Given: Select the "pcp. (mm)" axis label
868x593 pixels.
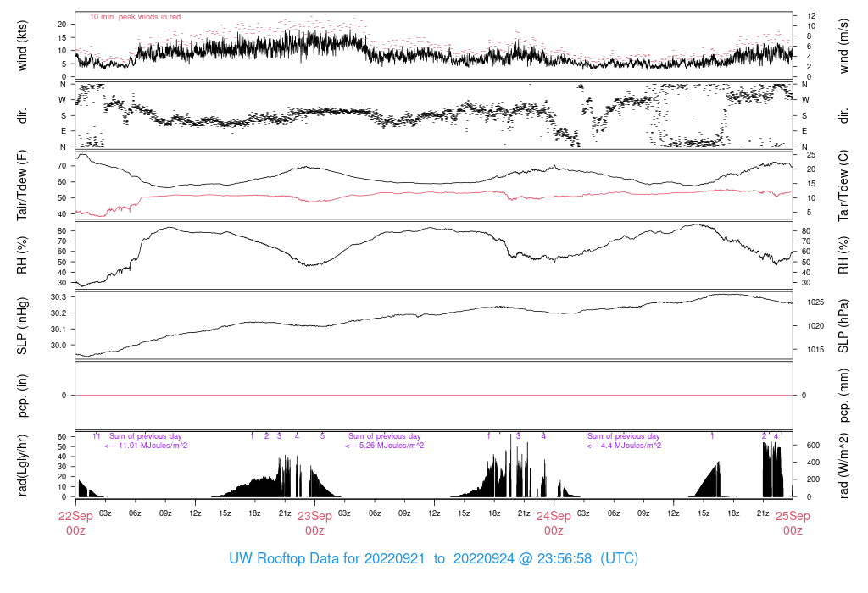Looking at the screenshot, I should 843,396.
